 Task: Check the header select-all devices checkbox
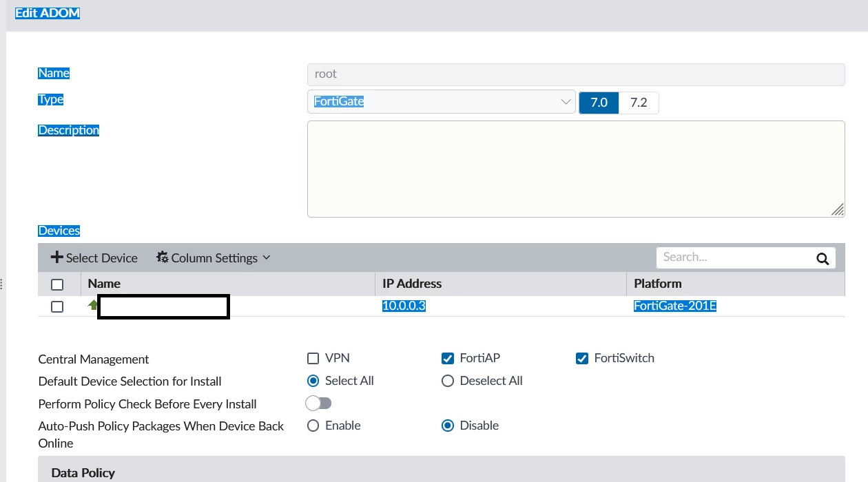tap(57, 284)
